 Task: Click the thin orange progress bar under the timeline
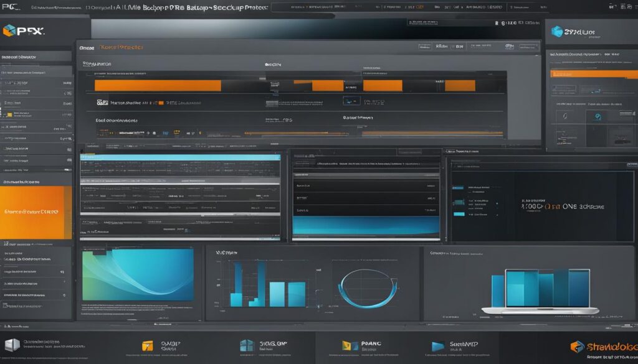click(x=432, y=133)
